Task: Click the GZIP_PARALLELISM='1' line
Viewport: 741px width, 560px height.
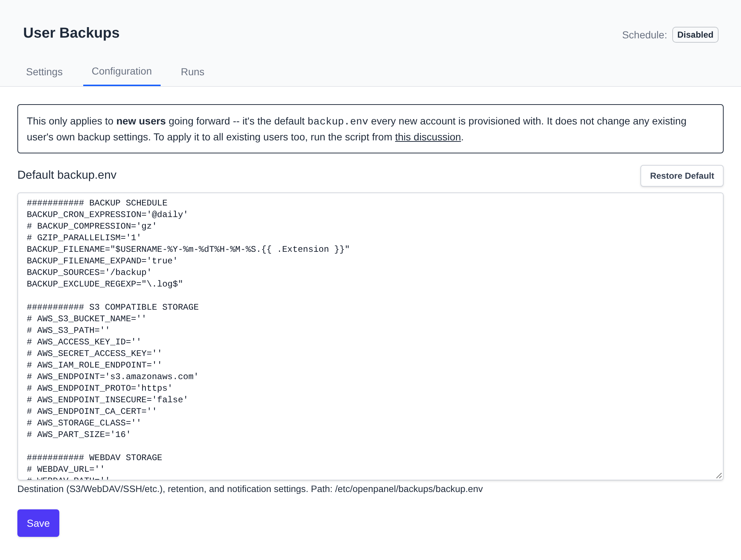Action: click(x=84, y=238)
